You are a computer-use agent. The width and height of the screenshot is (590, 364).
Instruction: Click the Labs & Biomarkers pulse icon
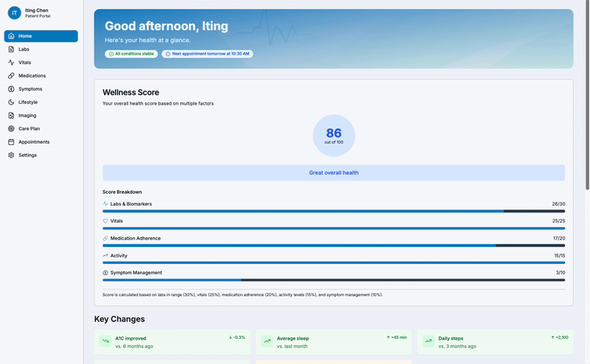[105, 204]
